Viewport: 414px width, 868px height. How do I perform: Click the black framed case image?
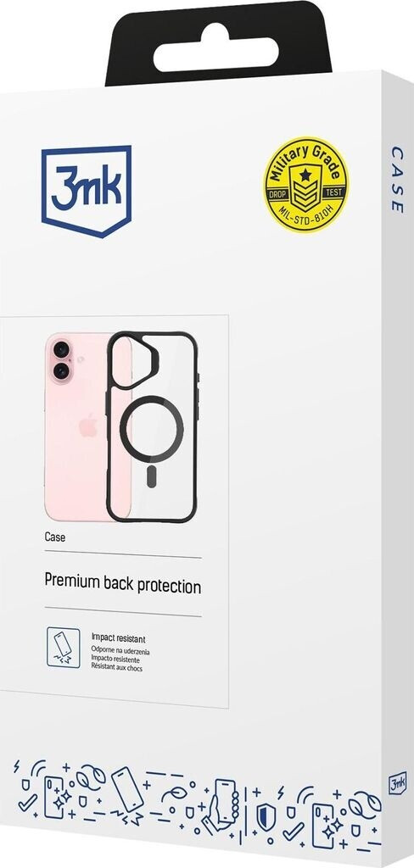point(153,426)
